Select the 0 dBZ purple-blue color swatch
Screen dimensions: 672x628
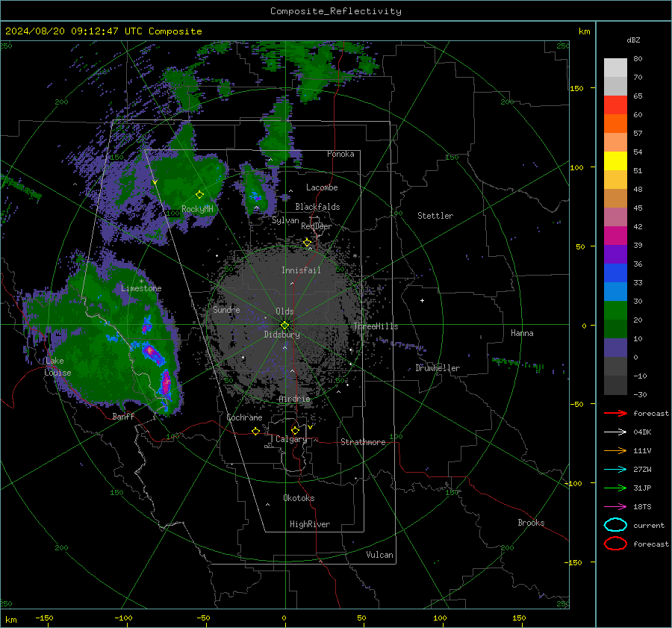click(615, 348)
